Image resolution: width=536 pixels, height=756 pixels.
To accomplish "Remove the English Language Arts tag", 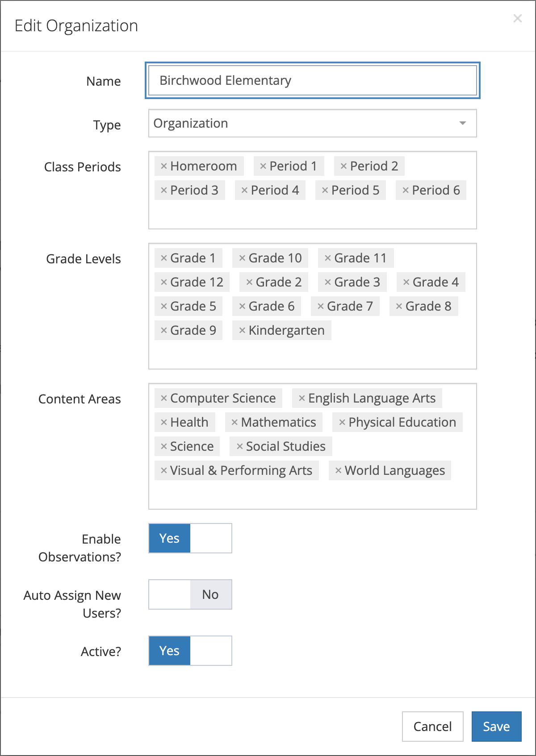I will tap(302, 399).
